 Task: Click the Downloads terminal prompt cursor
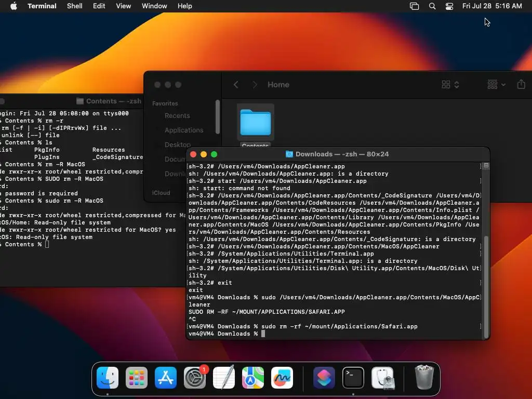(263, 334)
